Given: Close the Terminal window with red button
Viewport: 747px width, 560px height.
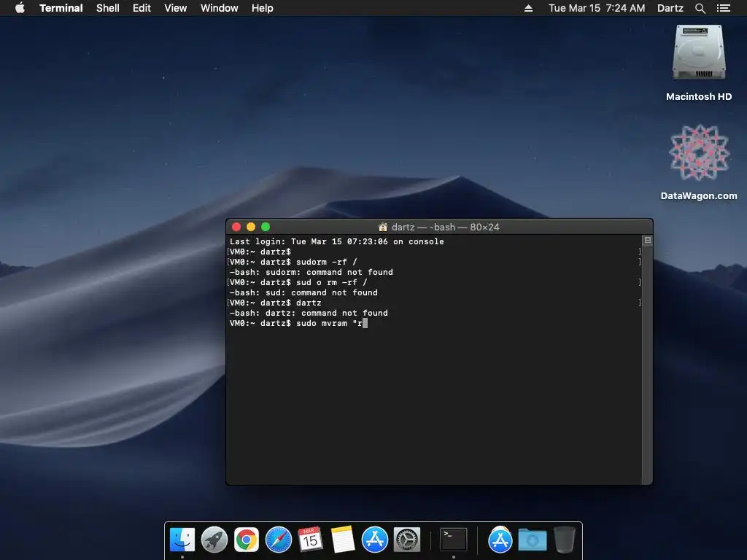Looking at the screenshot, I should [x=236, y=227].
